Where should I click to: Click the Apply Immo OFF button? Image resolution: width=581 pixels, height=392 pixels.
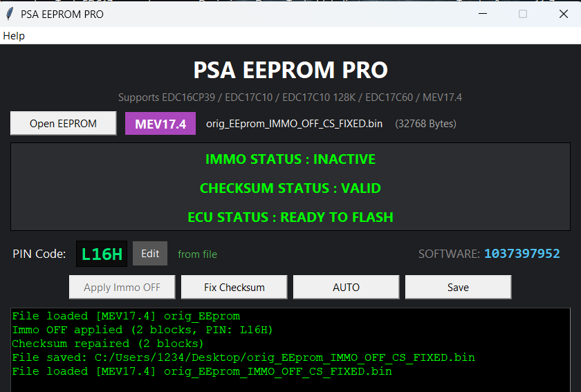(122, 287)
